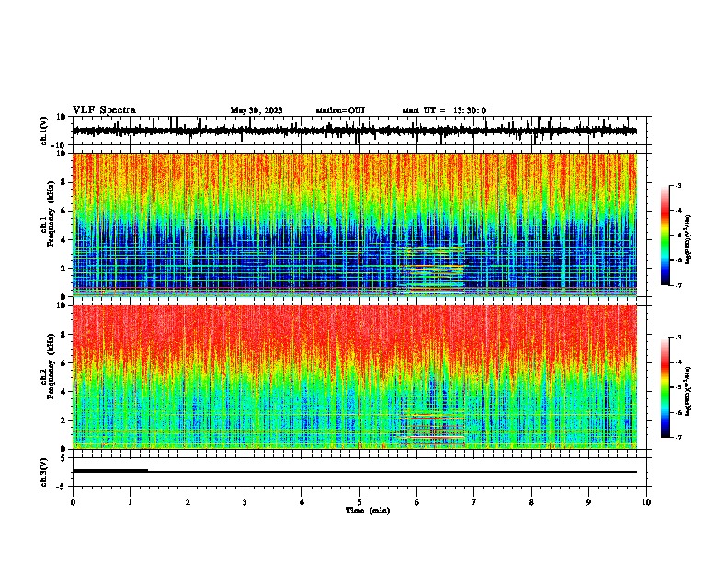This screenshot has height=563, width=728.
Task: Click the ch.2 spectrogram color scale bar
Action: pyautogui.click(x=665, y=387)
